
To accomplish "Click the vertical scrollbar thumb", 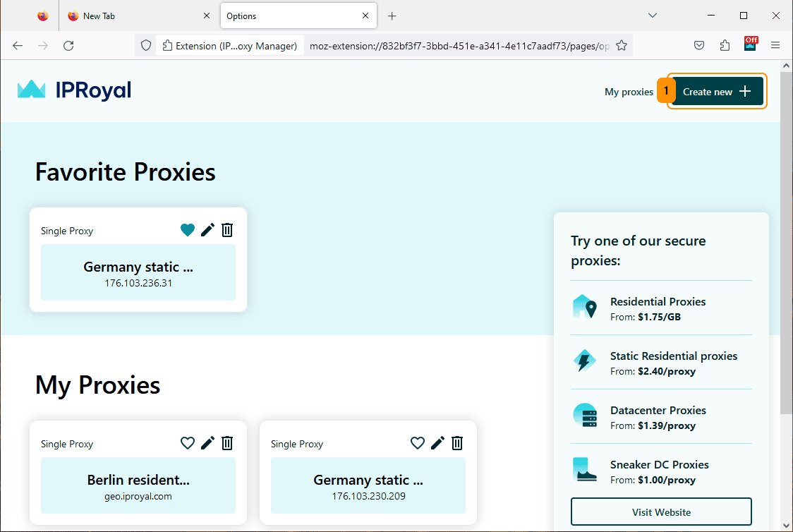I will point(786,243).
